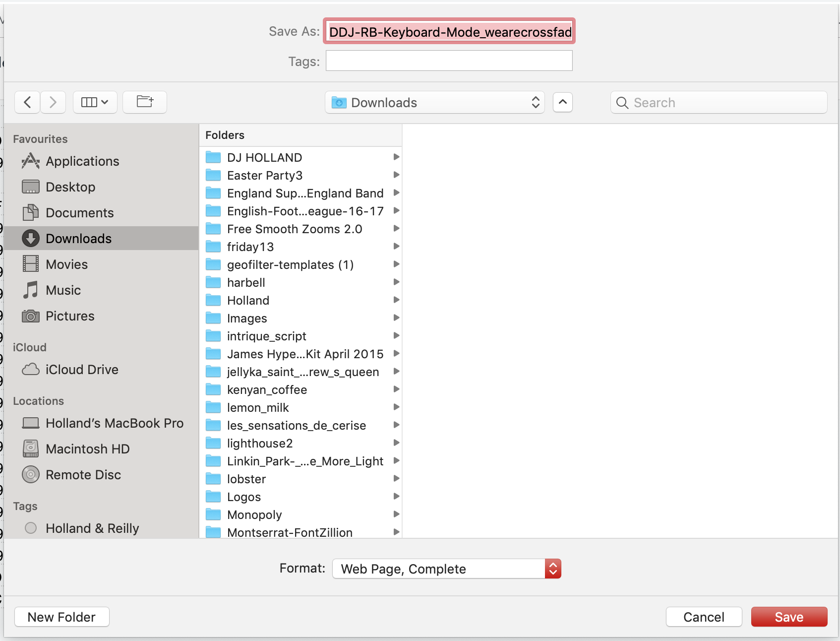The height and width of the screenshot is (641, 840).
Task: Navigate back using the back arrow
Action: coord(27,102)
